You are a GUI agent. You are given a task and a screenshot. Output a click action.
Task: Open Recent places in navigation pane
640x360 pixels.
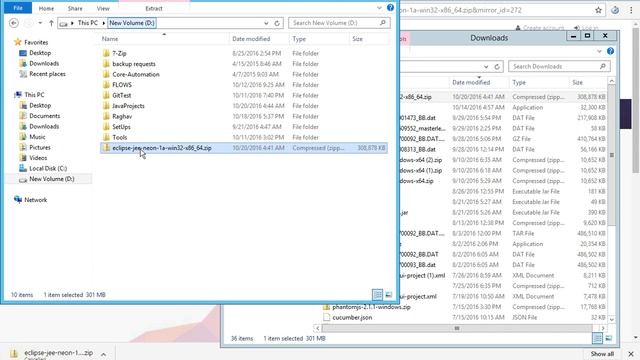click(x=47, y=74)
